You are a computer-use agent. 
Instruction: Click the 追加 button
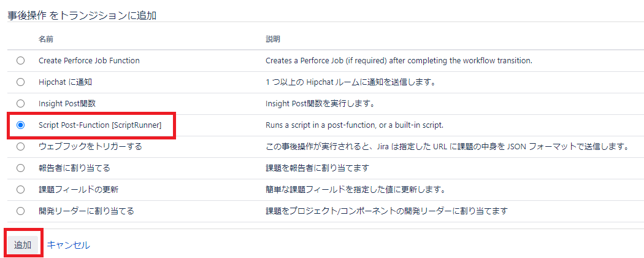tap(23, 245)
